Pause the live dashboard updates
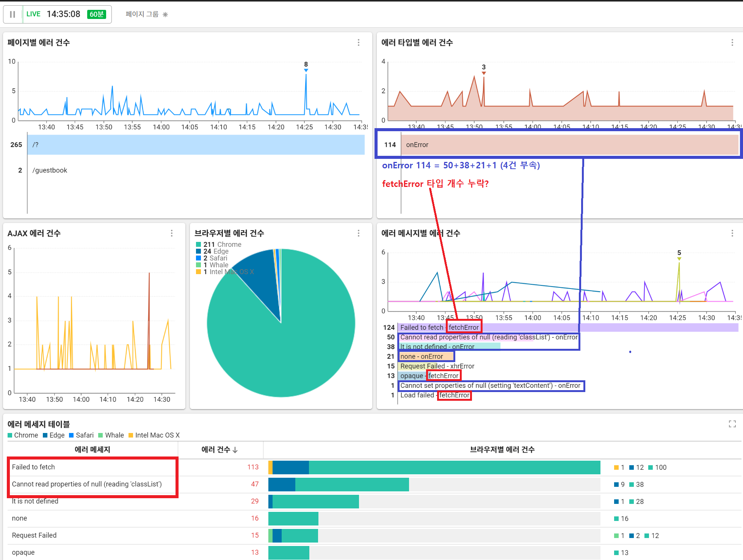Screen dimensions: 743x560 click(x=13, y=14)
